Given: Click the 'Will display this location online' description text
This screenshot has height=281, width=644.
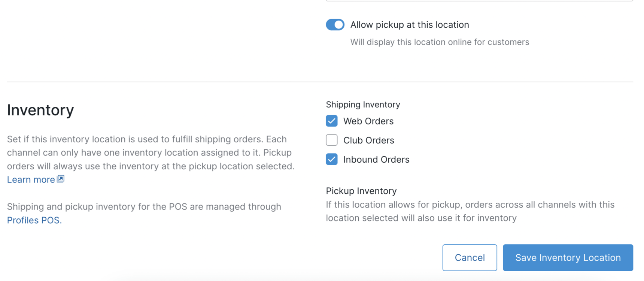Looking at the screenshot, I should point(440,42).
